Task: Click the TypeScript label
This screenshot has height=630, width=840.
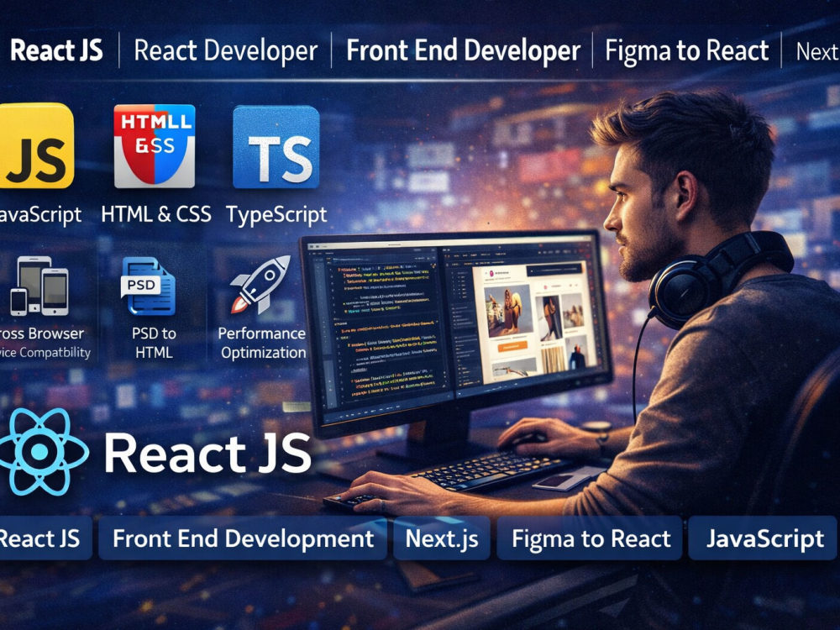Action: pos(276,215)
